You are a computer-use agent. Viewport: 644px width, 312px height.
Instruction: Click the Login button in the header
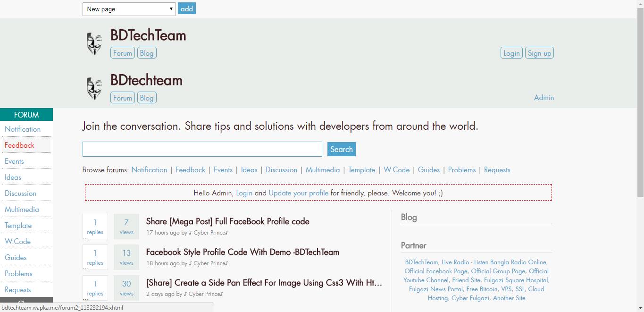click(511, 53)
